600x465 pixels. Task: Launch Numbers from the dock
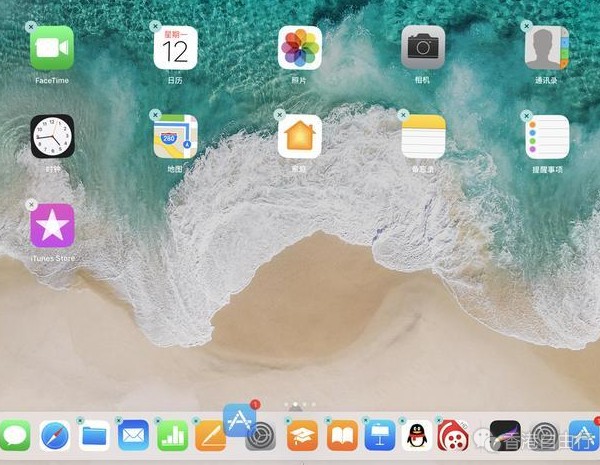173,435
